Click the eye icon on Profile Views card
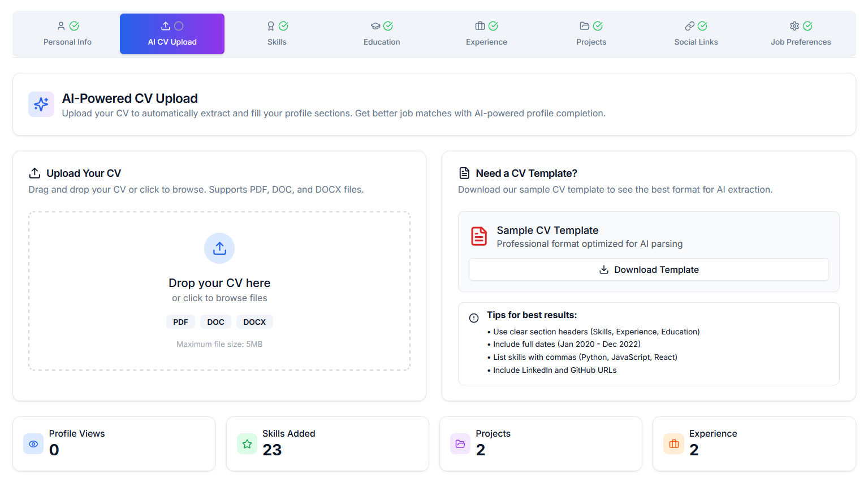 pyautogui.click(x=33, y=444)
